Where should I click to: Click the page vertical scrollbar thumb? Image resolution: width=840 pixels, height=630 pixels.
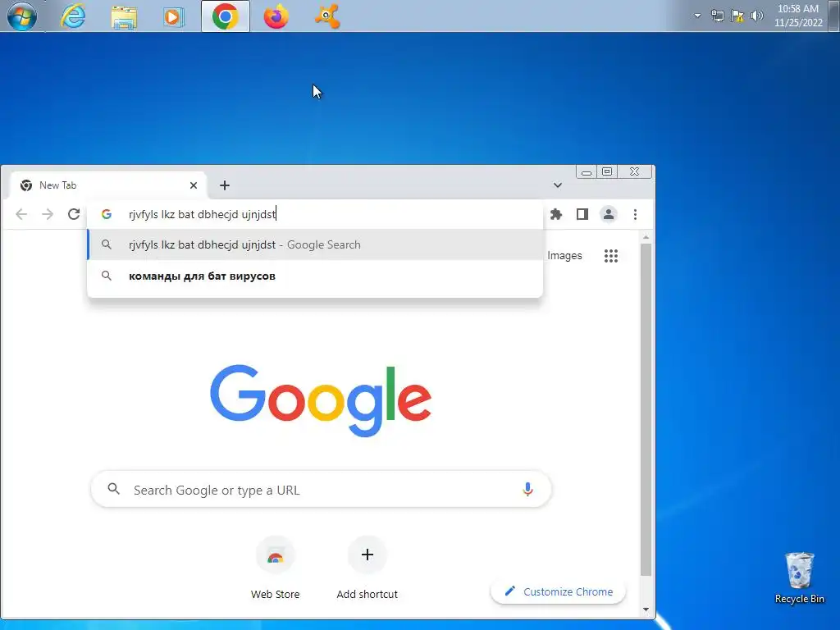pyautogui.click(x=646, y=410)
